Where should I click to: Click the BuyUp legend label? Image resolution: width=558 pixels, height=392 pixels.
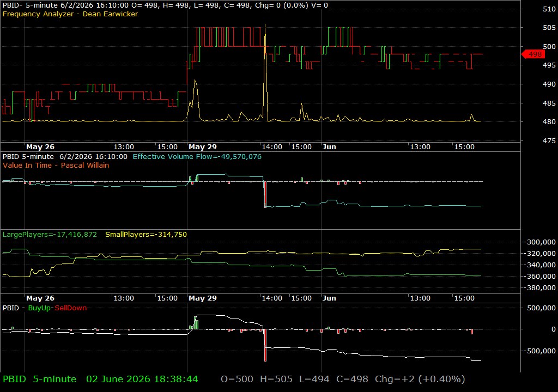coord(39,308)
